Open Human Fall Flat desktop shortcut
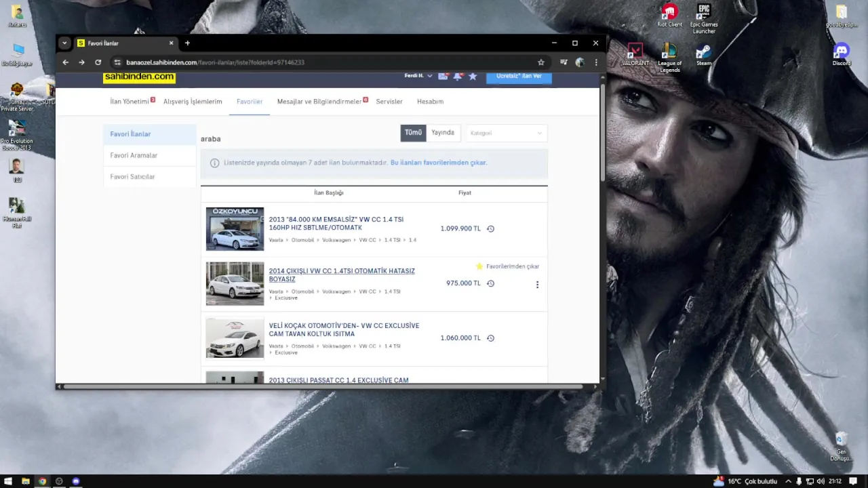Viewport: 868px width, 488px height. point(17,213)
